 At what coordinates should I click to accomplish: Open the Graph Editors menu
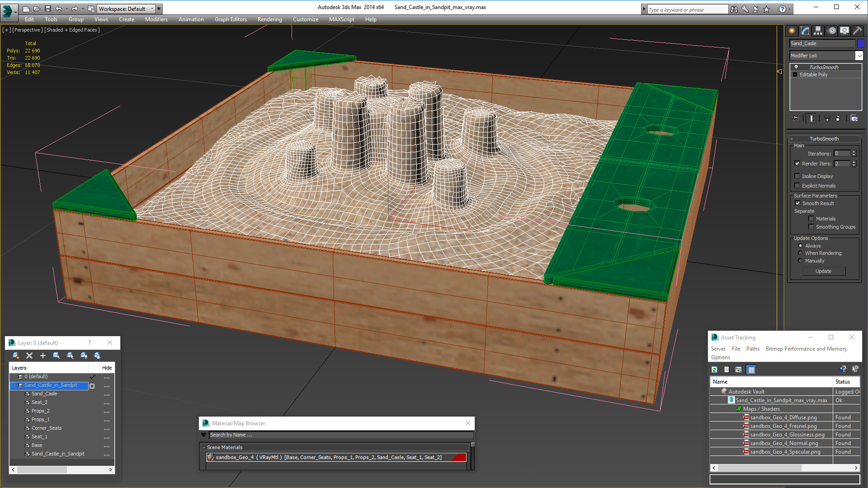[231, 19]
